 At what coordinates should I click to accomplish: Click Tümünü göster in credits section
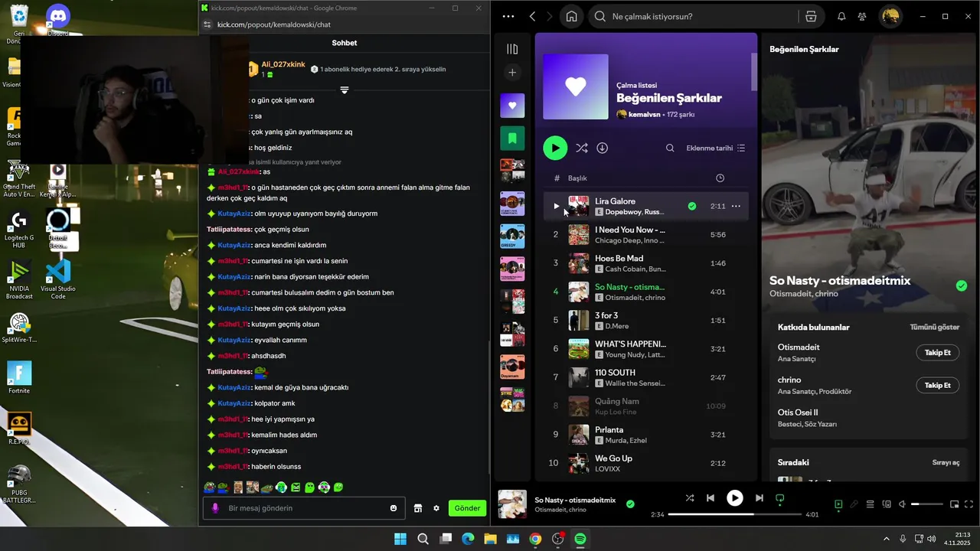[x=934, y=327]
